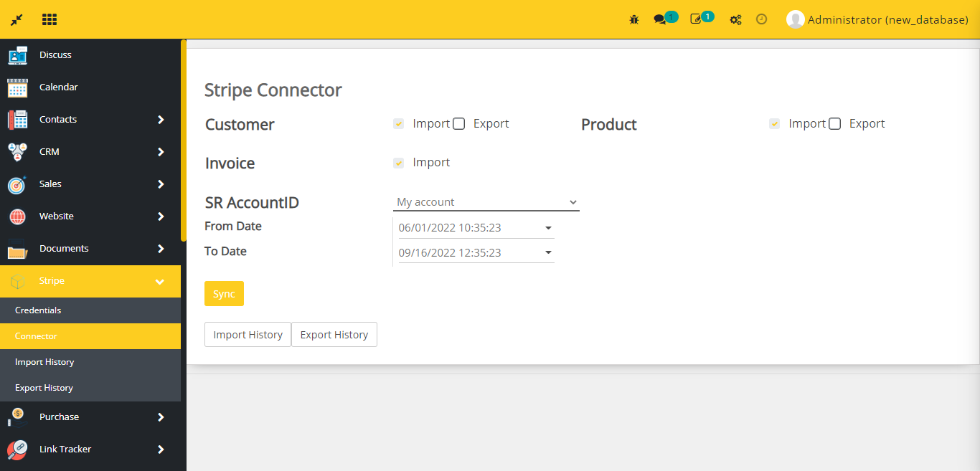Select Credentials under Stripe menu
The image size is (980, 471).
[38, 310]
